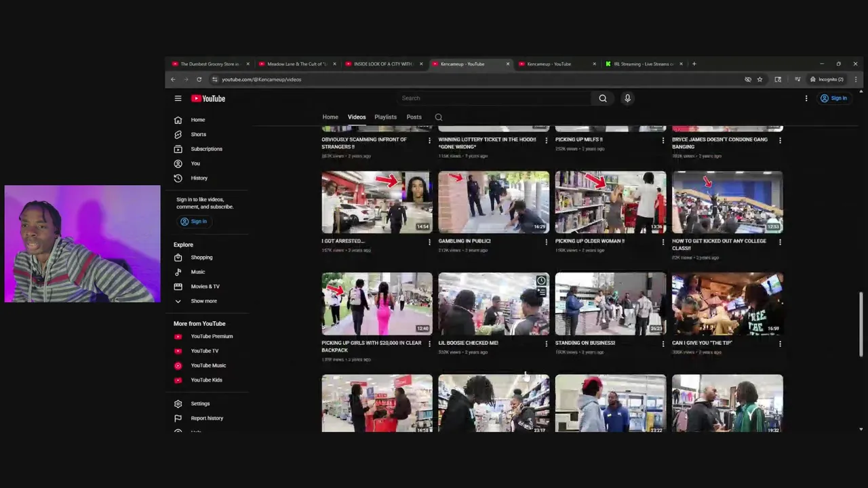Open a new browser tab
Viewport: 868px width, 488px height.
[694, 64]
